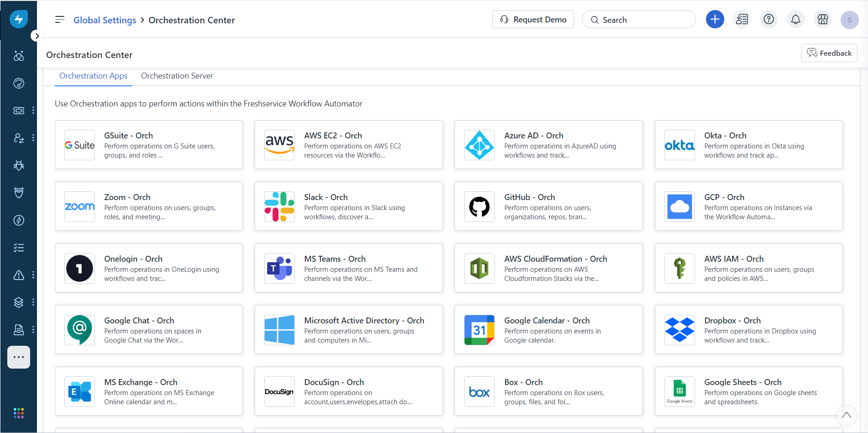Click the Freshservice lightning logo

[19, 19]
